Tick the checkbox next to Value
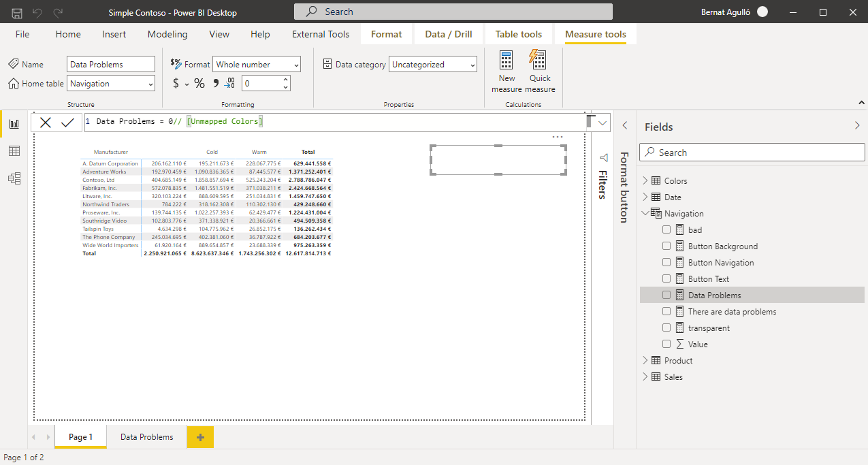Image resolution: width=868 pixels, height=465 pixels. click(x=666, y=344)
